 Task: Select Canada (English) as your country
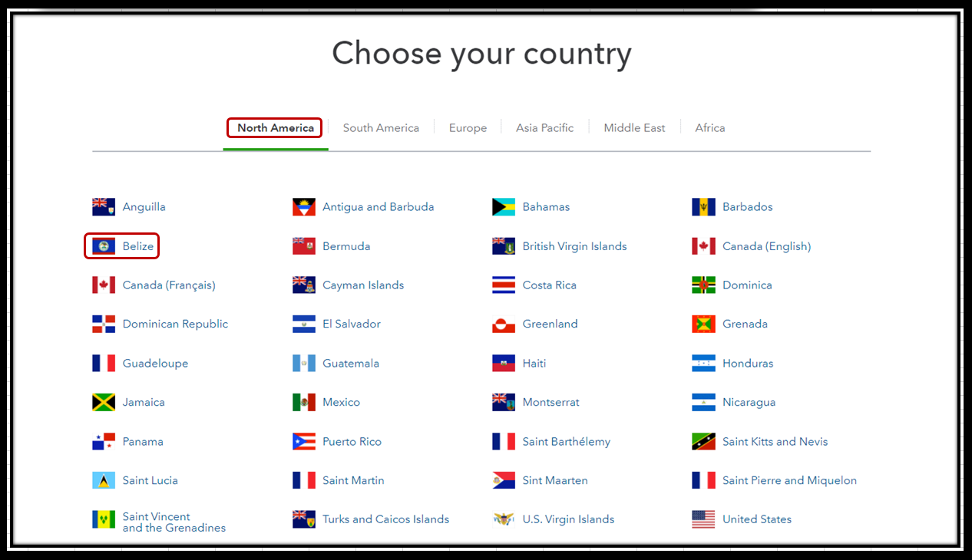(x=766, y=245)
